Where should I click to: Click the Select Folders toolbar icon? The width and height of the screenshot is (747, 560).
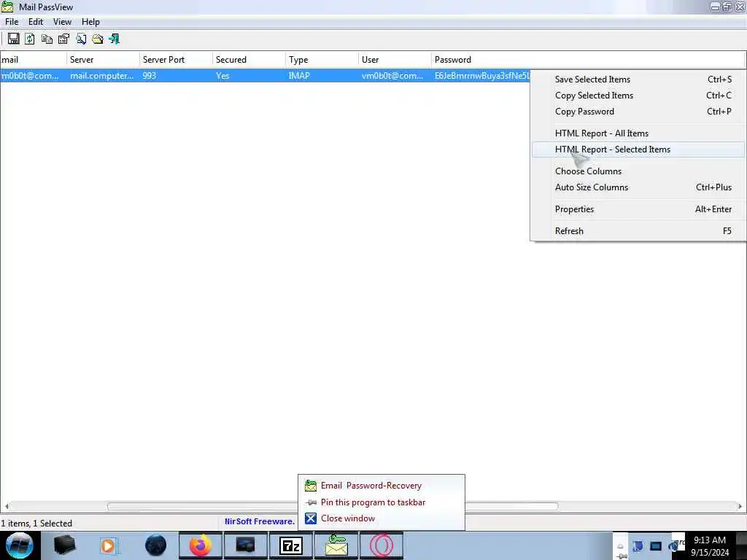click(x=98, y=39)
